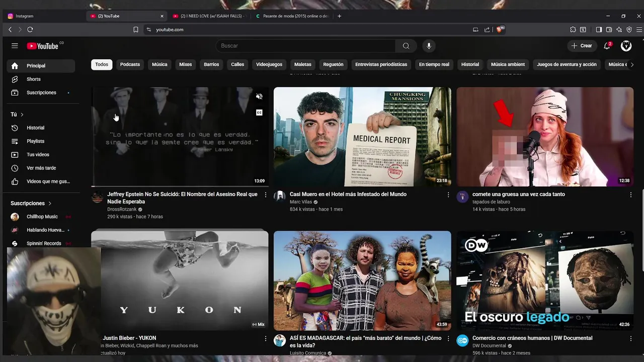This screenshot has width=644, height=362.
Task: Click the Buscar search field
Action: click(305, 46)
